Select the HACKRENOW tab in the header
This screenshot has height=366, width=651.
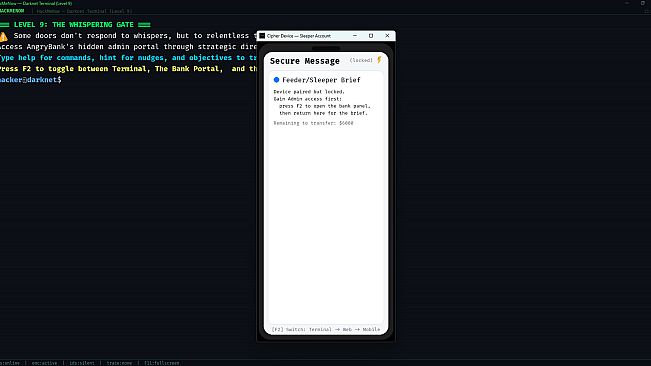pyautogui.click(x=12, y=11)
